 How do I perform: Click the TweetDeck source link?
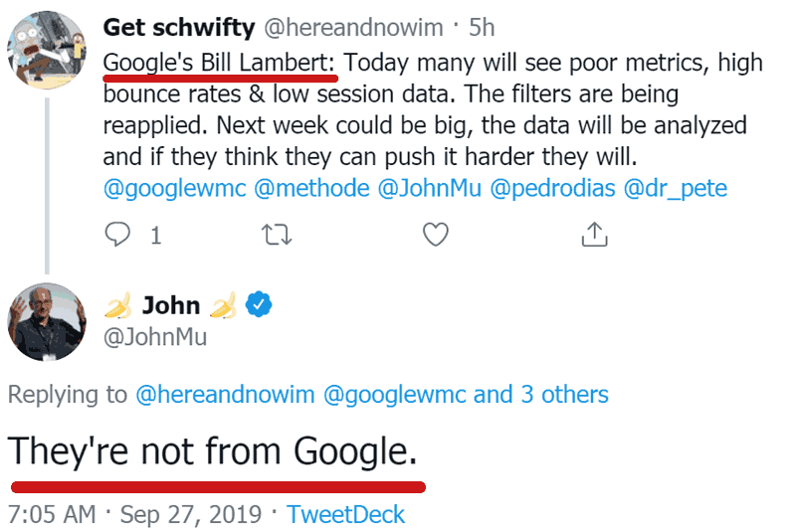coord(345,514)
